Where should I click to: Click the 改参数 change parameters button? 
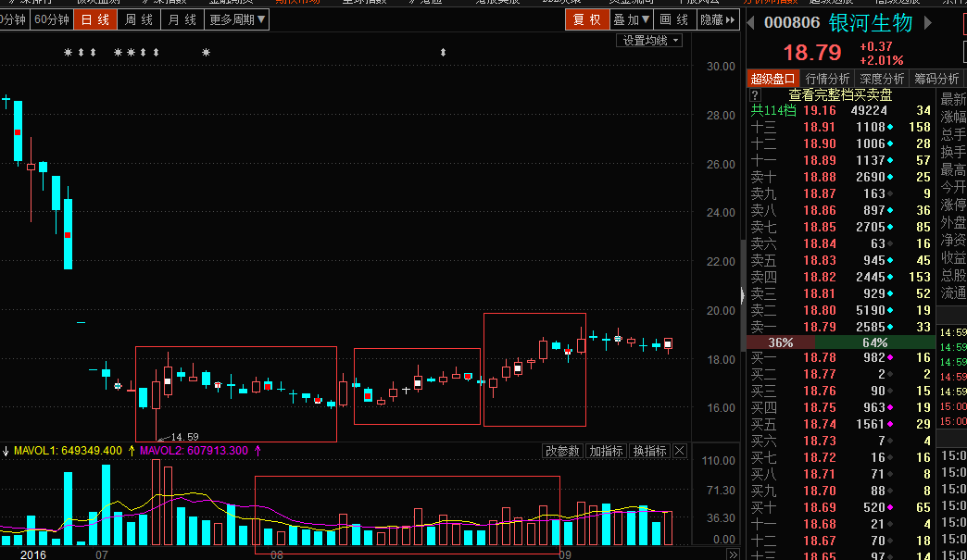pos(562,451)
